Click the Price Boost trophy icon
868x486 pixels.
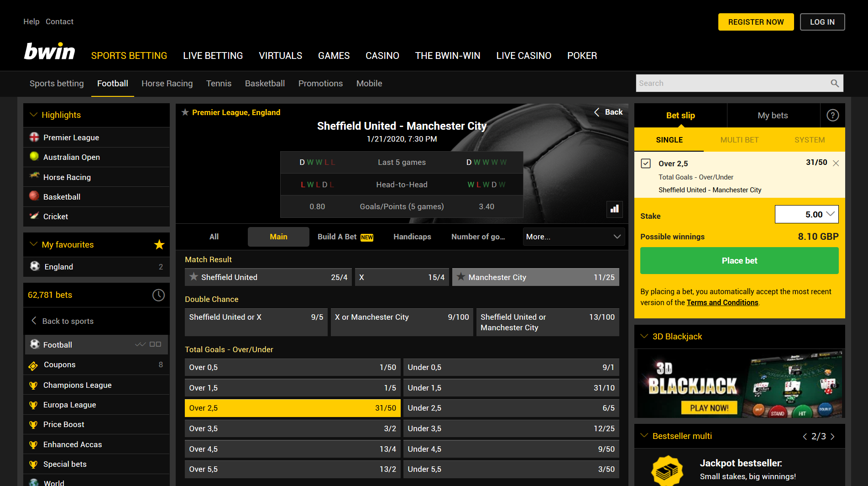(x=33, y=424)
